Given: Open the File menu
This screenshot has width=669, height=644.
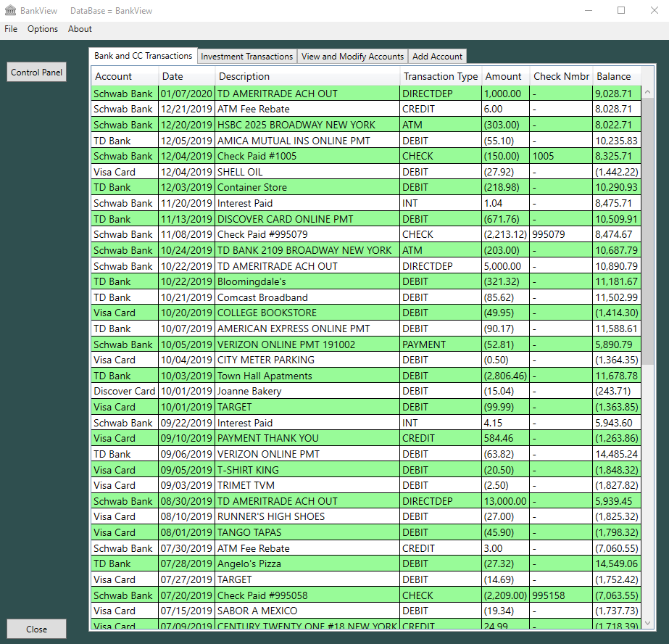Looking at the screenshot, I should point(11,29).
